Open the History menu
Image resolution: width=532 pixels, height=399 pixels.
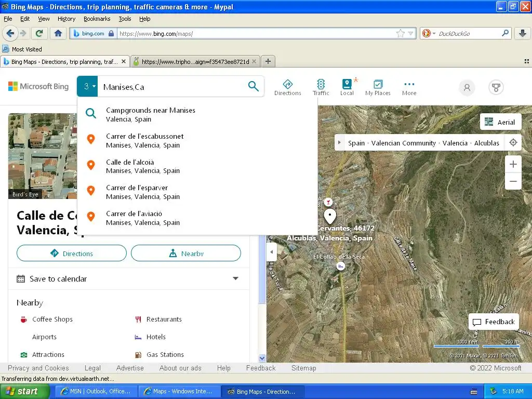(x=66, y=19)
